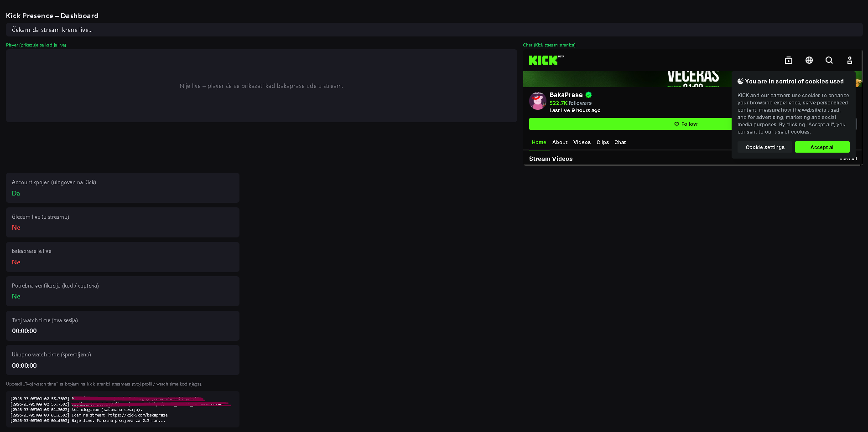Go to the Chat tab
868x432 pixels.
point(620,142)
